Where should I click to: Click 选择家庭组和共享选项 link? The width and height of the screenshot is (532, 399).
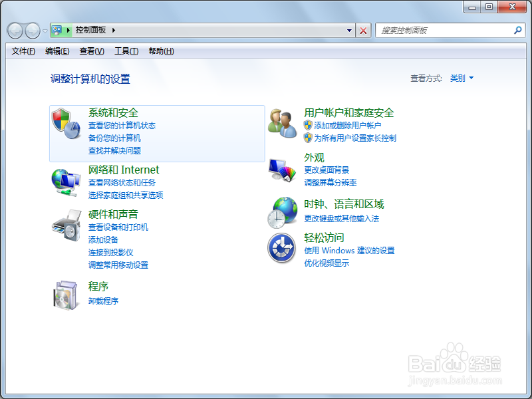coord(126,195)
